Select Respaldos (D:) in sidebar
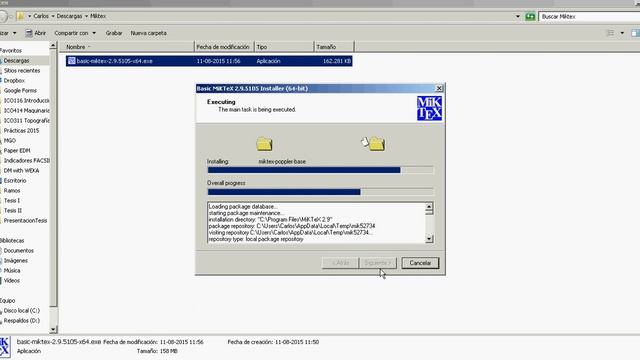The image size is (640, 360). 22,321
